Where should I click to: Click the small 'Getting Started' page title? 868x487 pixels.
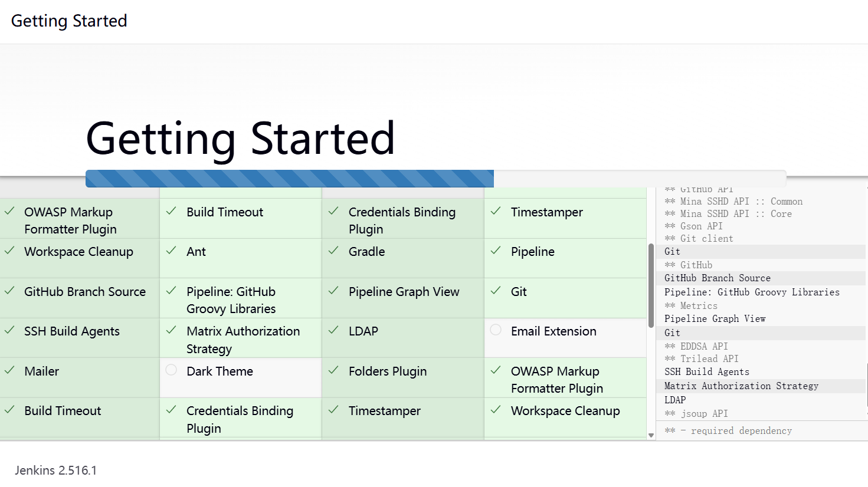coord(69,21)
